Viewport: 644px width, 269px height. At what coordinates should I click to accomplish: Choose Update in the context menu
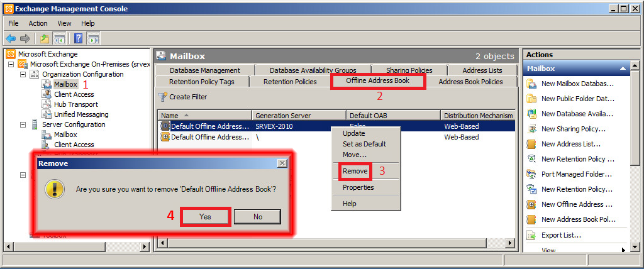[x=354, y=133]
